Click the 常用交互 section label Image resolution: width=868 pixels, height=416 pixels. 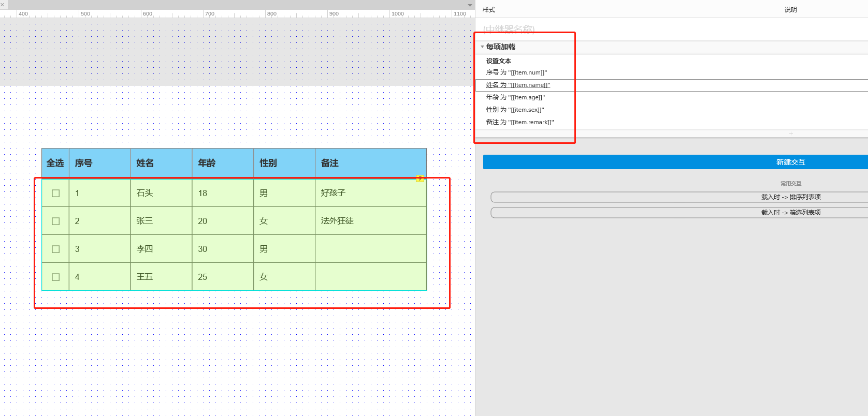(x=791, y=184)
